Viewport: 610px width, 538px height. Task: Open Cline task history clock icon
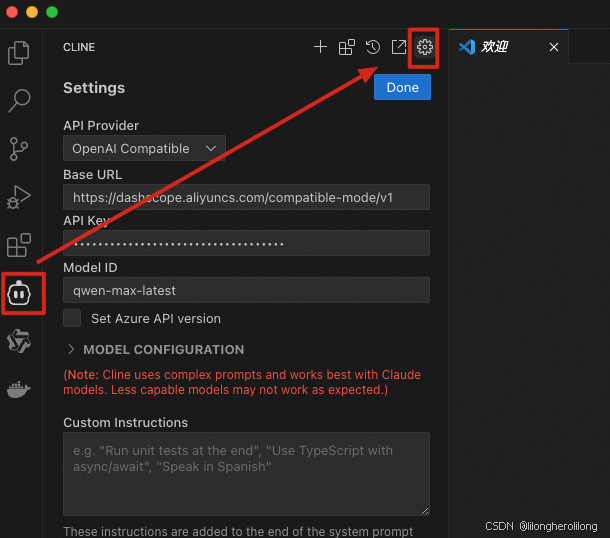(x=373, y=47)
